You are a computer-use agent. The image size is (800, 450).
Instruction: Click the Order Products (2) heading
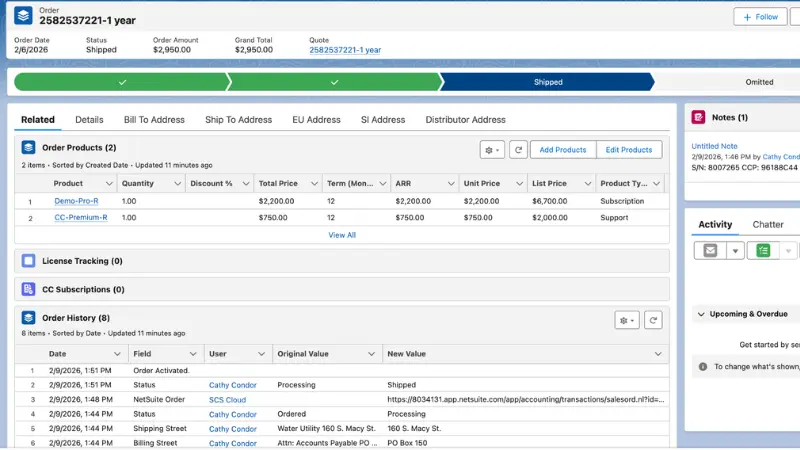tap(79, 147)
